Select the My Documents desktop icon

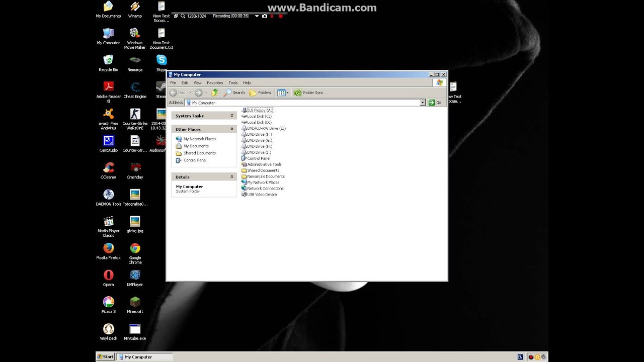[x=108, y=10]
